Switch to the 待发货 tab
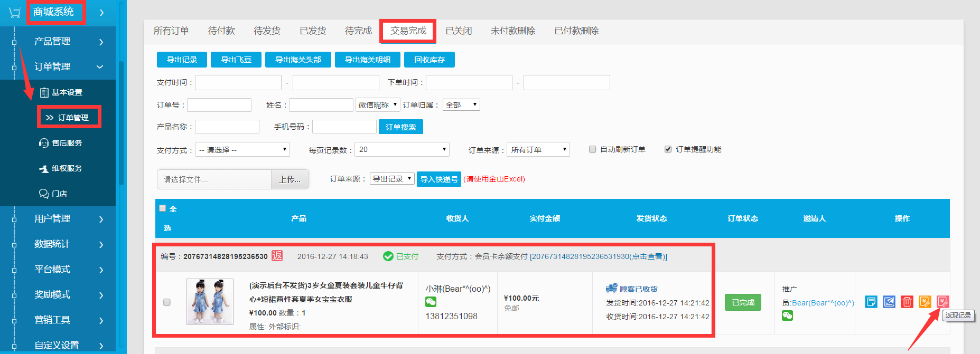This screenshot has height=354, width=980. tap(267, 31)
